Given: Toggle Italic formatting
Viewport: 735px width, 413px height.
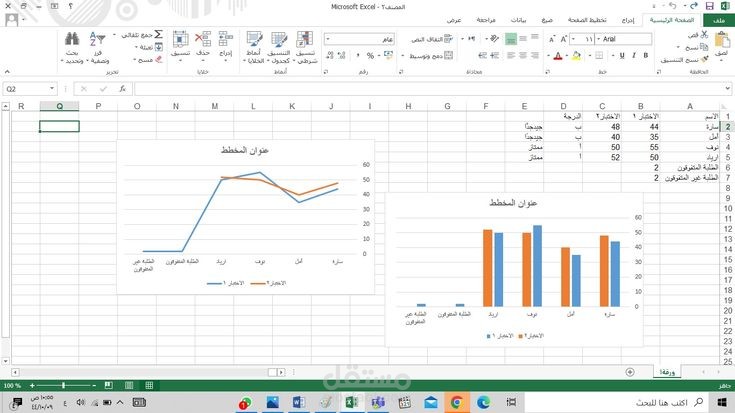Looking at the screenshot, I should 634,55.
